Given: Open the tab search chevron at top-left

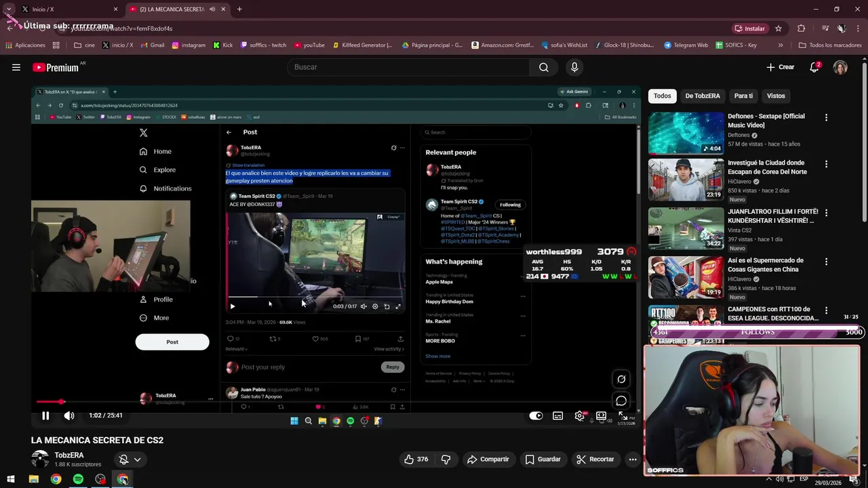Looking at the screenshot, I should [9, 9].
